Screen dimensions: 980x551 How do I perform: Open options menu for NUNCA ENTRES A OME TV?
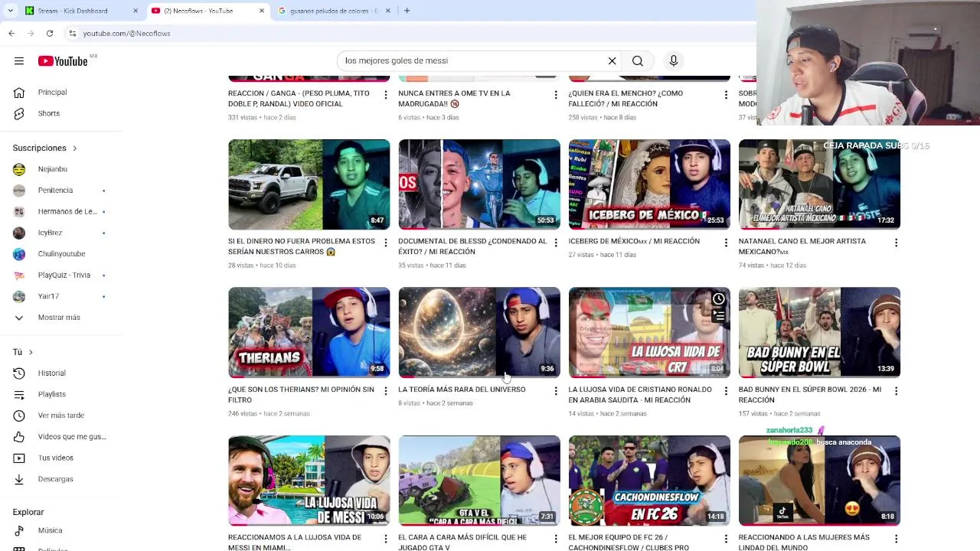point(556,95)
